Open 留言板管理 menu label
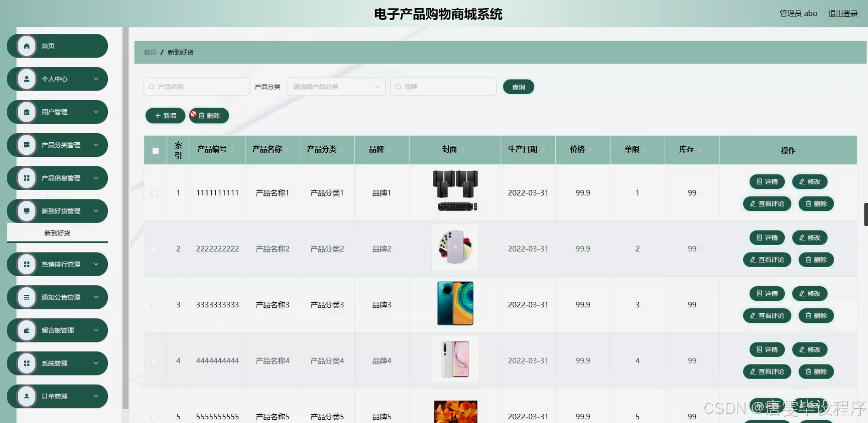 pos(58,330)
